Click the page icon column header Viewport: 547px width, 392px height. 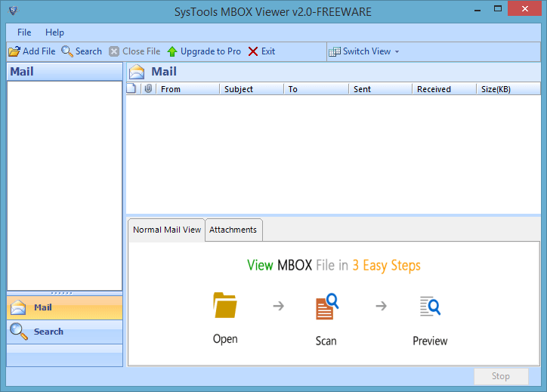point(131,88)
